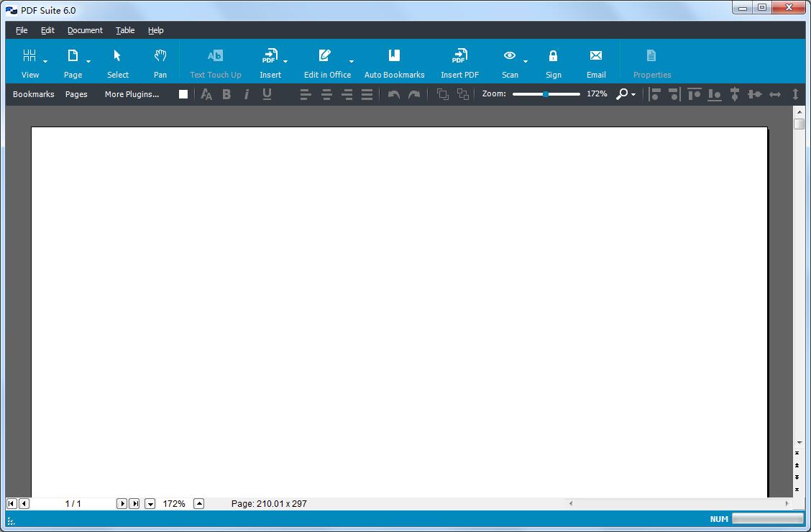Go to first page button

point(12,503)
